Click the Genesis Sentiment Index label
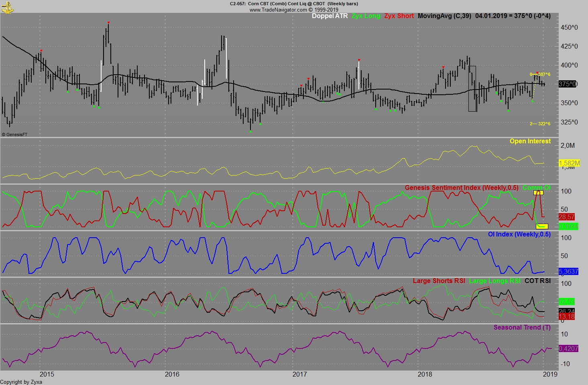The width and height of the screenshot is (588, 385). point(461,188)
